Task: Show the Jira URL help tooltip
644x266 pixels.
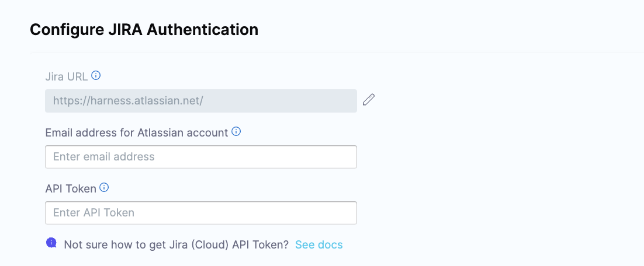Action: (96, 75)
